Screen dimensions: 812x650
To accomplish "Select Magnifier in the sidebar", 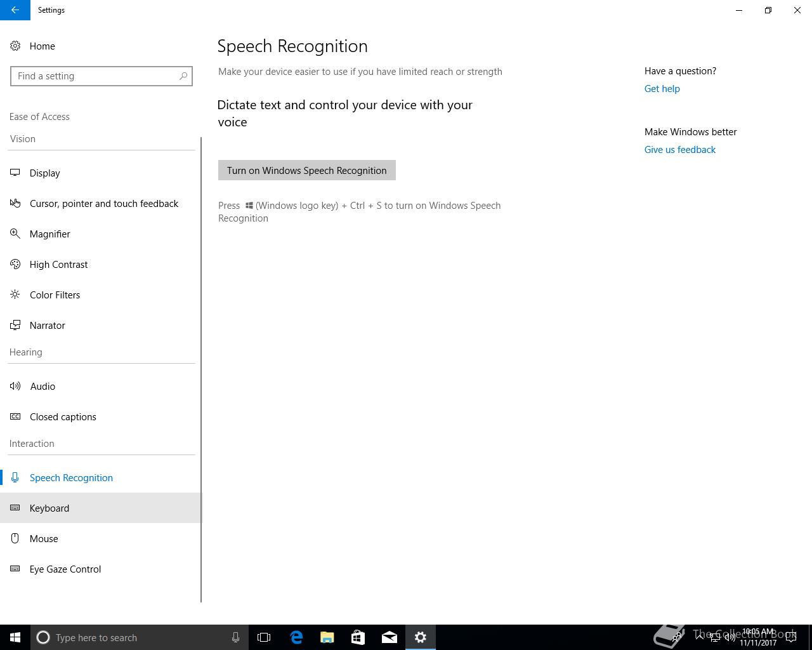I will [x=101, y=234].
